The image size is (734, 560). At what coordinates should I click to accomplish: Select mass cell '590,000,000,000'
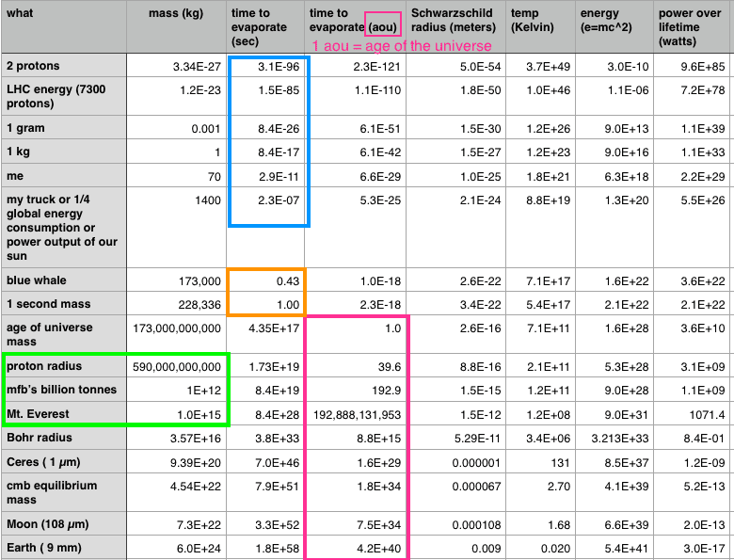pyautogui.click(x=176, y=366)
